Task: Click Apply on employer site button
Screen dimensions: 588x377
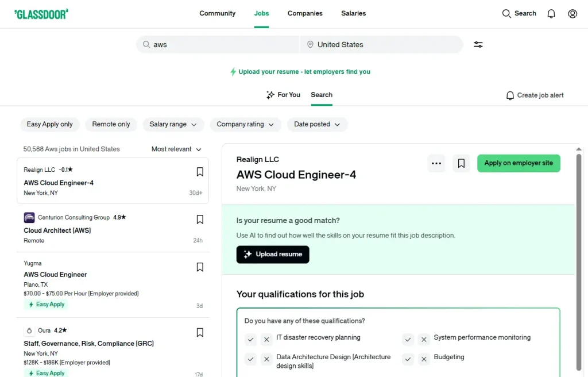Action: point(519,163)
